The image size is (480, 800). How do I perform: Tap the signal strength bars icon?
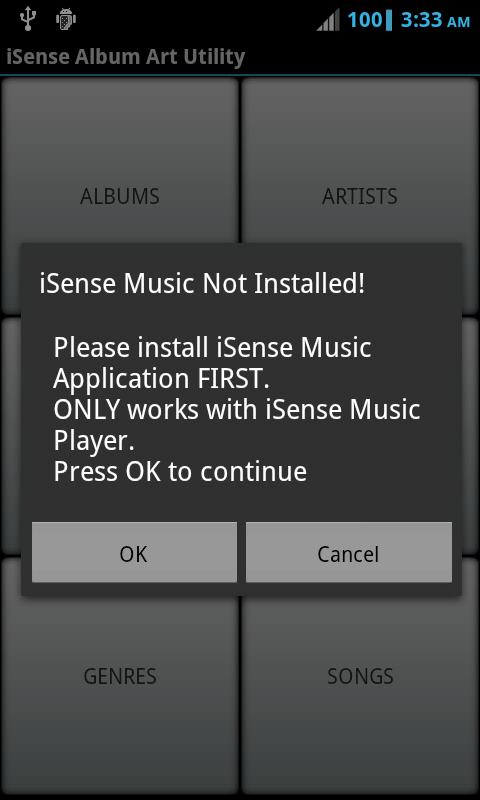[328, 20]
